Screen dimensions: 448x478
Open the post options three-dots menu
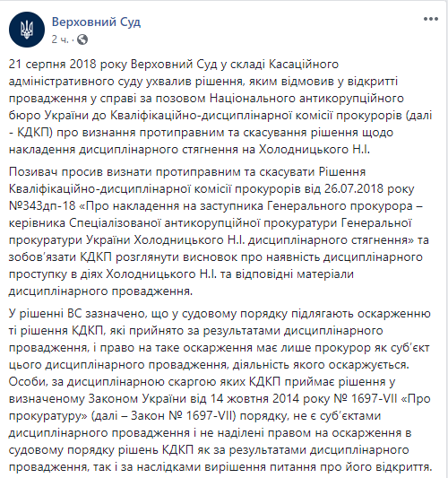coord(431,19)
